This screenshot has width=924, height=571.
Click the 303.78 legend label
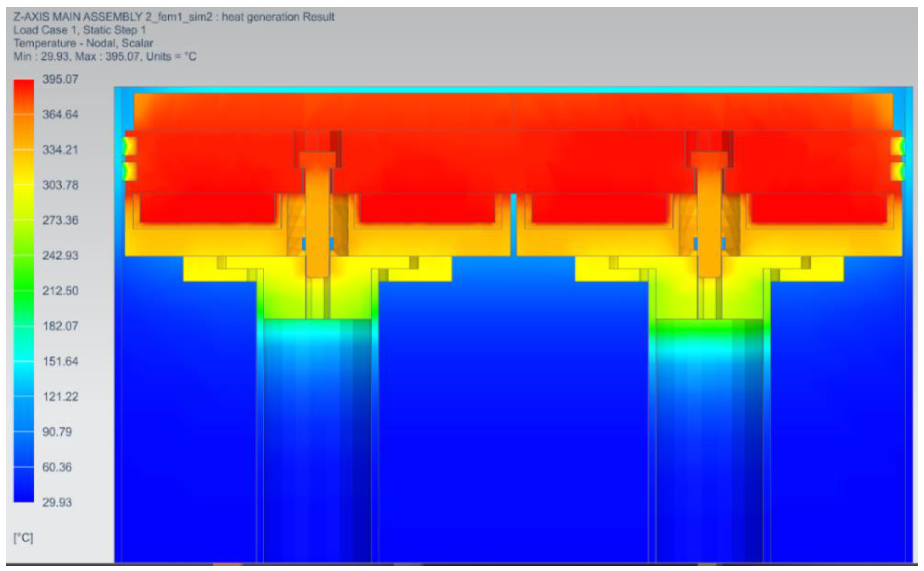pyautogui.click(x=60, y=185)
